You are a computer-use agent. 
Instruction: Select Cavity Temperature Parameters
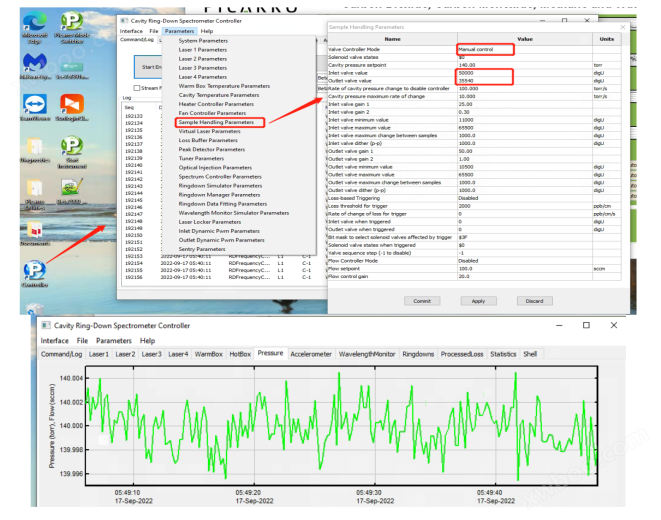[219, 95]
